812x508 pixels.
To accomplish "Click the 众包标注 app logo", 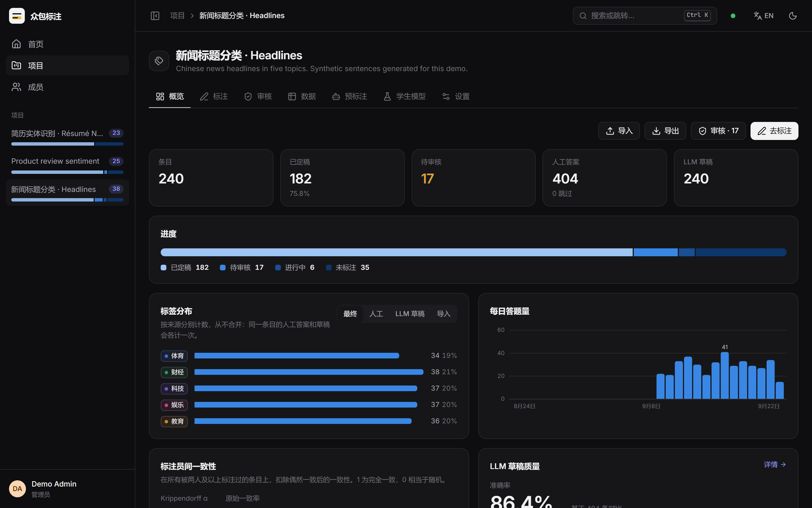I will tap(17, 16).
